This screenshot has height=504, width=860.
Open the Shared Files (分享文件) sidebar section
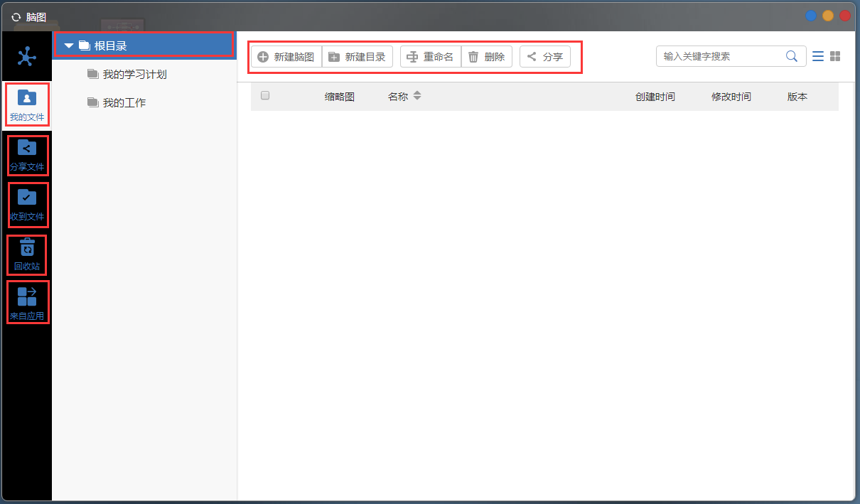coord(27,156)
